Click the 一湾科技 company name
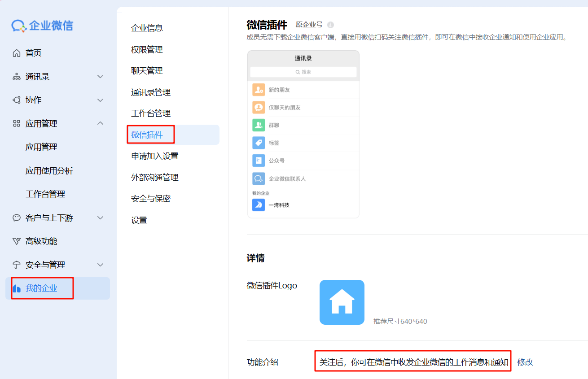Viewport: 588px width, 379px height. pos(279,205)
